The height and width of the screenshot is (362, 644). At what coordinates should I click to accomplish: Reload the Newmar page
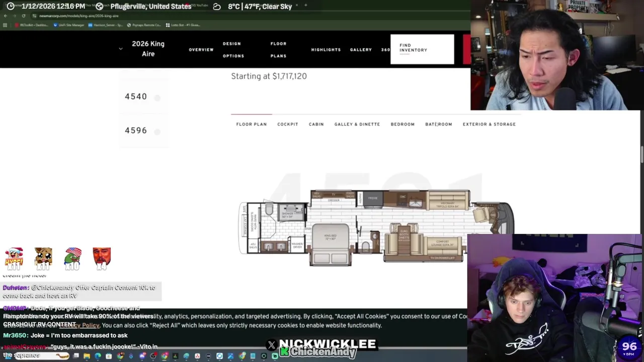point(23,16)
